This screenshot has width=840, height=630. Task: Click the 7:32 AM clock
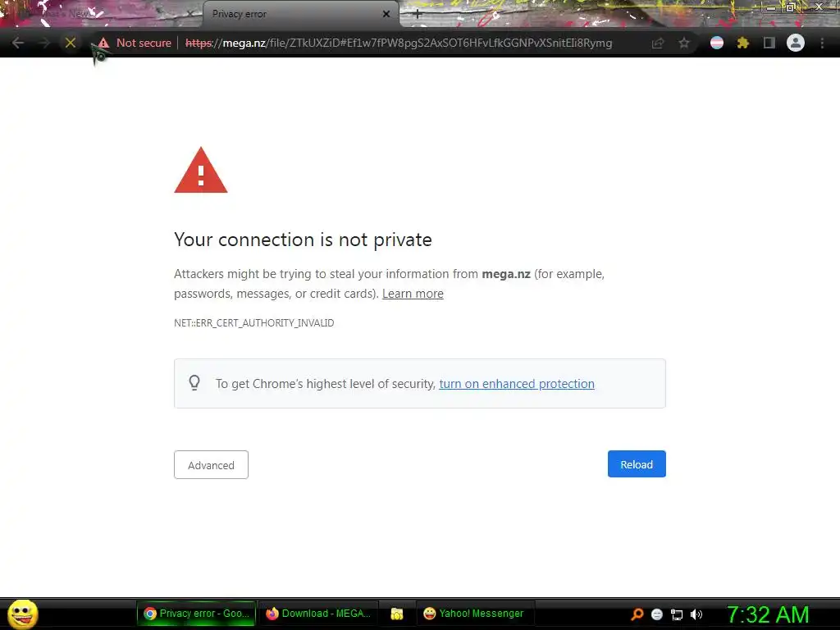768,614
